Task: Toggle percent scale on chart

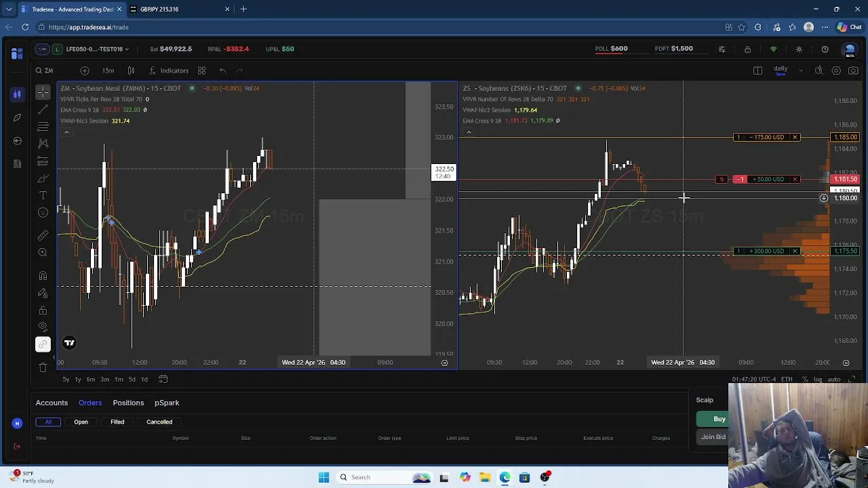Action: [805, 380]
